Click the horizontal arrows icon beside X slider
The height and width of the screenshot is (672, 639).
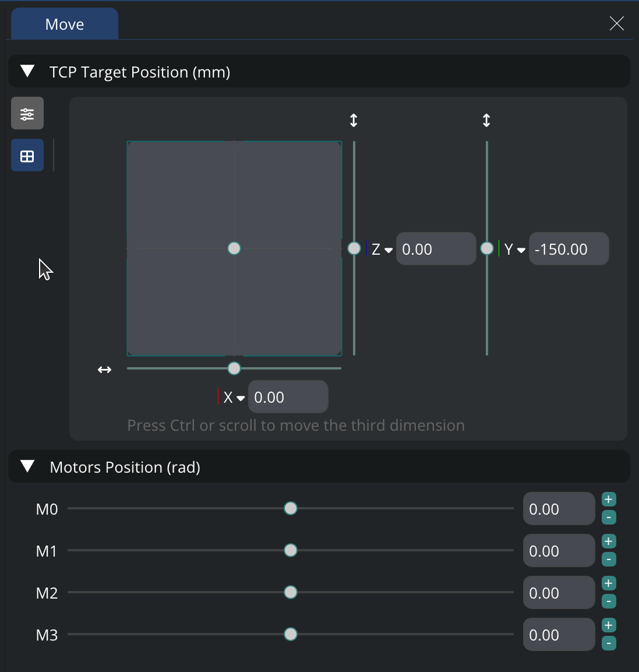click(104, 370)
